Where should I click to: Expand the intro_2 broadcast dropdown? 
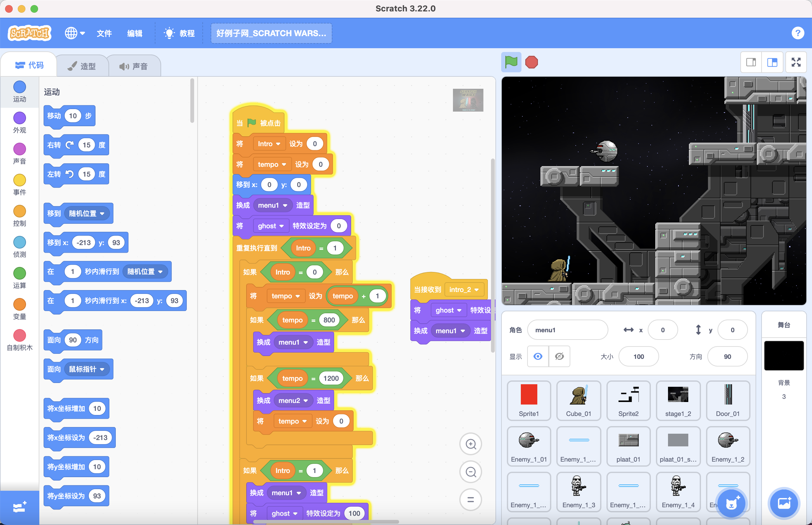464,289
